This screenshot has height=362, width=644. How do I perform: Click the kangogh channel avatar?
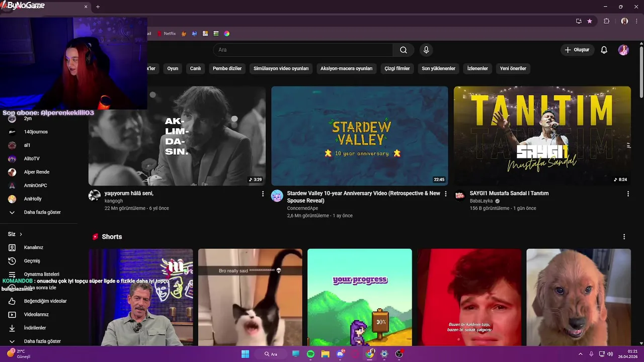coord(95,196)
